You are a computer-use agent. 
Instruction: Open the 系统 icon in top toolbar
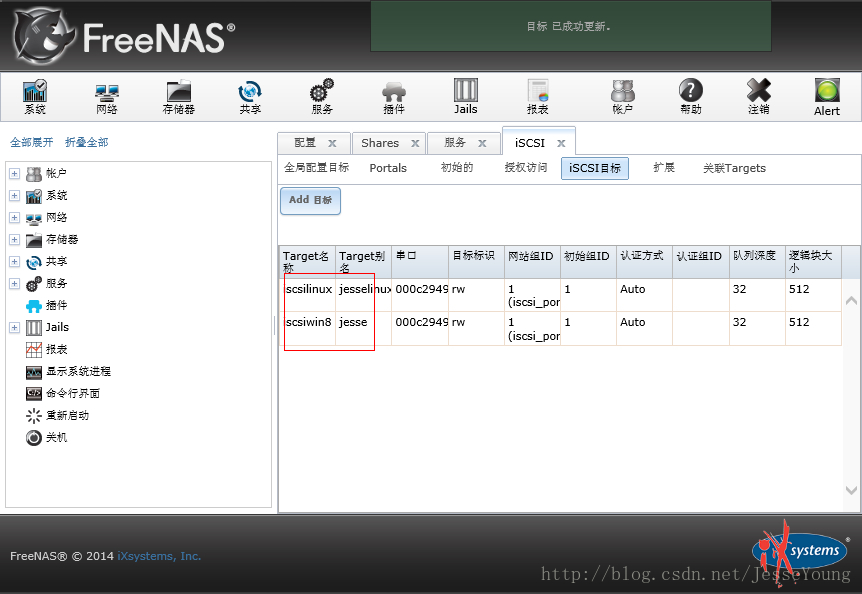coord(35,97)
